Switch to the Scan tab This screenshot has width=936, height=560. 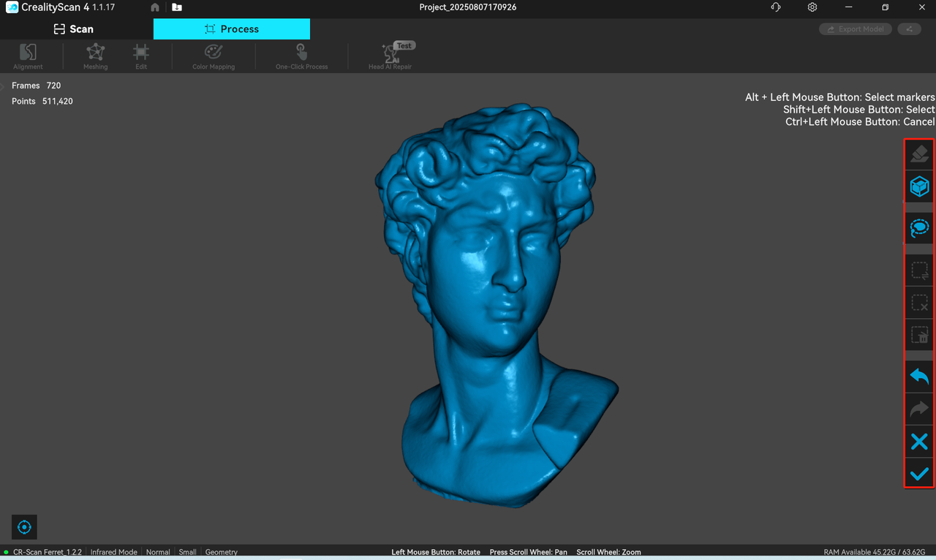click(x=74, y=29)
